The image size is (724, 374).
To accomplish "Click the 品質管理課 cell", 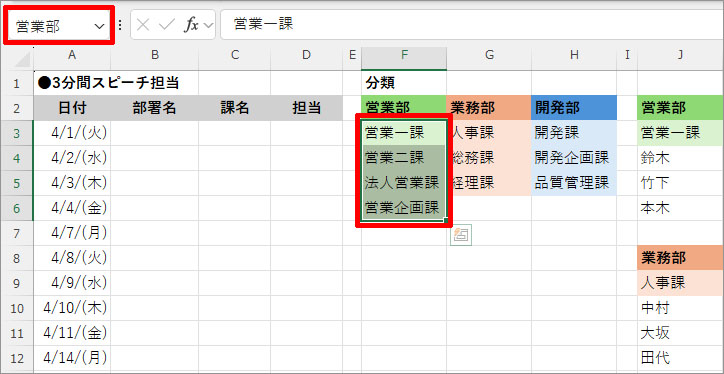I will [x=574, y=183].
